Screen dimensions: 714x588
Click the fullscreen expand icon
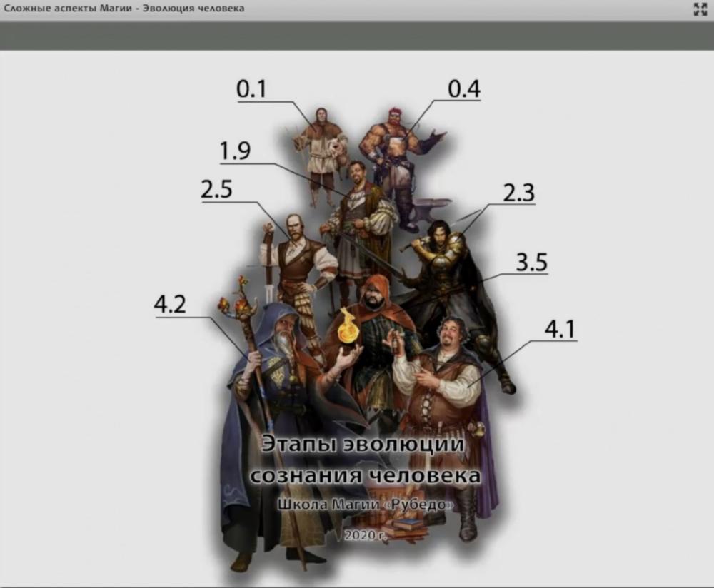pos(700,9)
